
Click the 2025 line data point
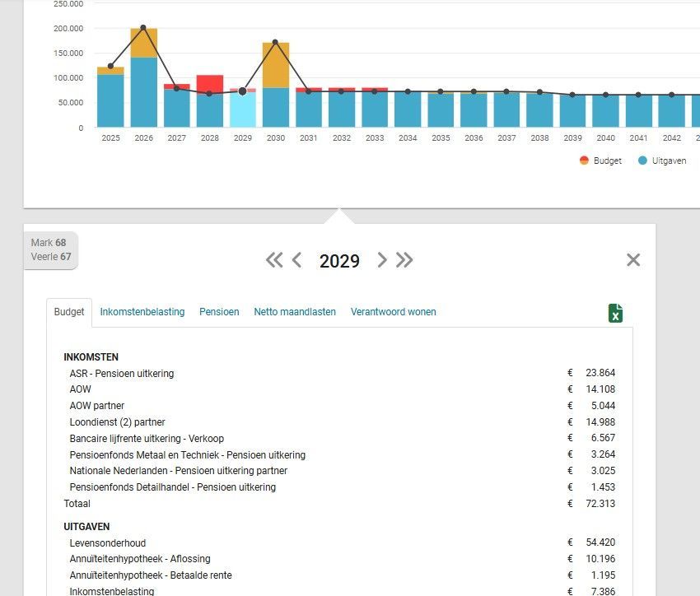(x=110, y=66)
